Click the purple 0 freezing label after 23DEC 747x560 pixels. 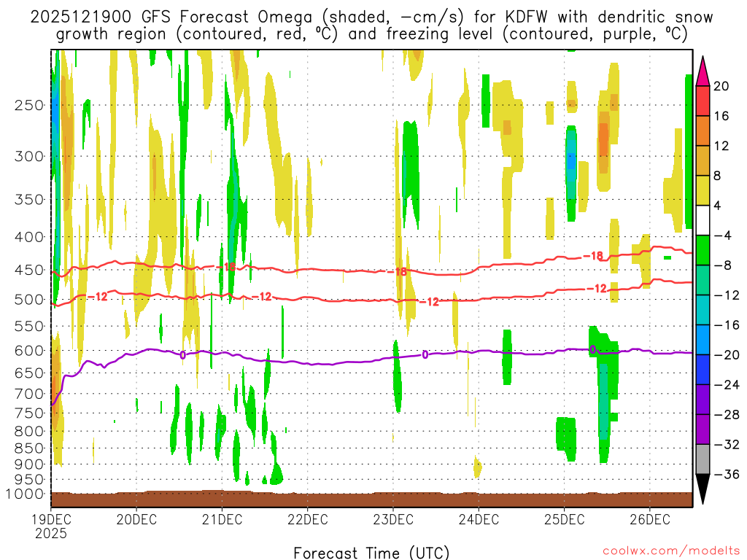tap(425, 355)
